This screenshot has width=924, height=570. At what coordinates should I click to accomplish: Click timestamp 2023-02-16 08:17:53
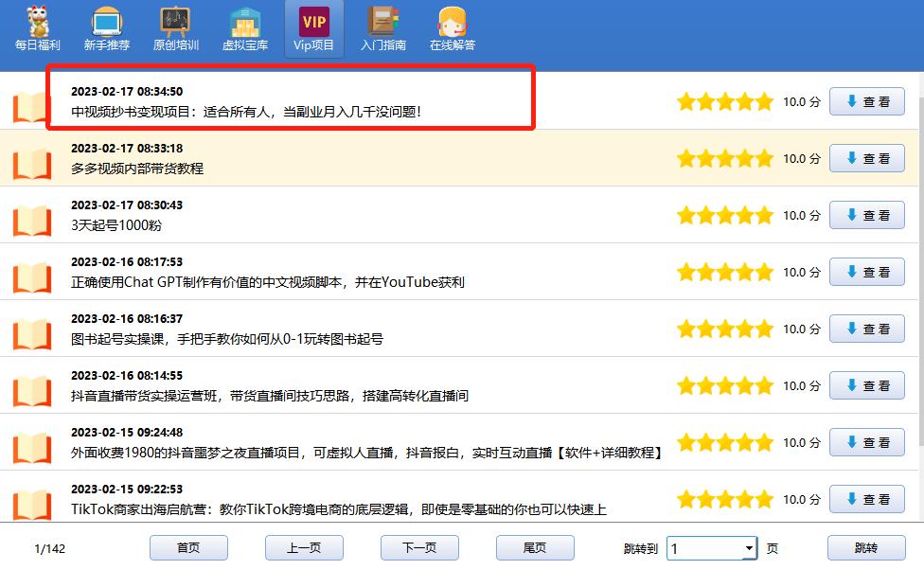127,261
